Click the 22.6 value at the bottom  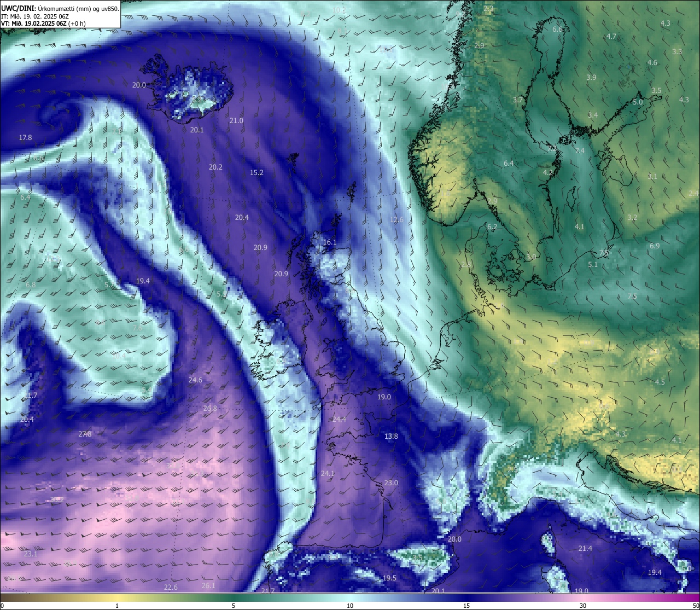[x=171, y=587]
